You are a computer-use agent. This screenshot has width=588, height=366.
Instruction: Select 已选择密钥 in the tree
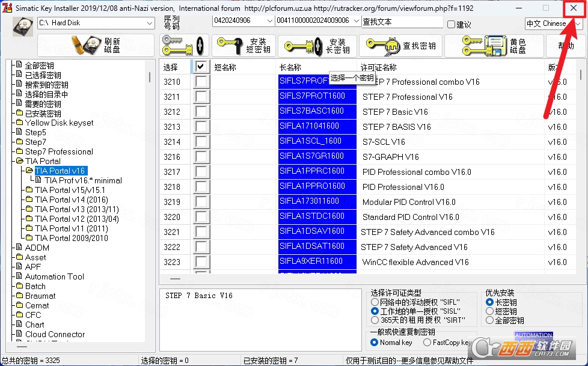(x=43, y=75)
